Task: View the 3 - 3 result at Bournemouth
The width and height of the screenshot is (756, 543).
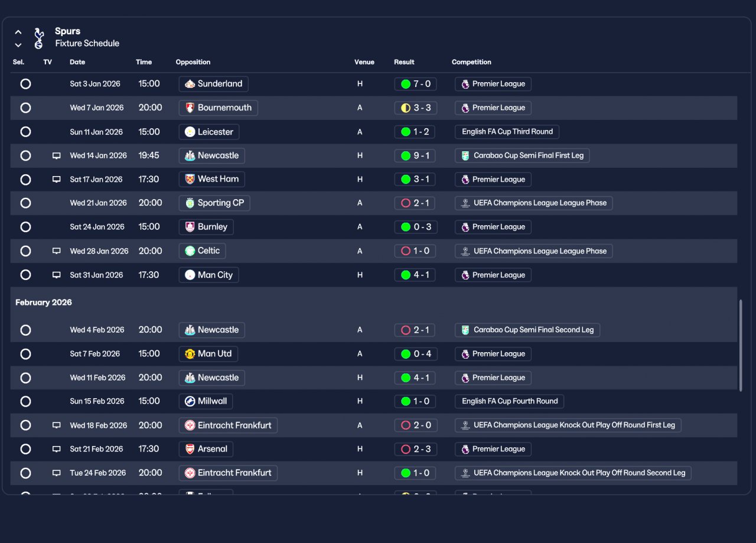Action: tap(416, 108)
